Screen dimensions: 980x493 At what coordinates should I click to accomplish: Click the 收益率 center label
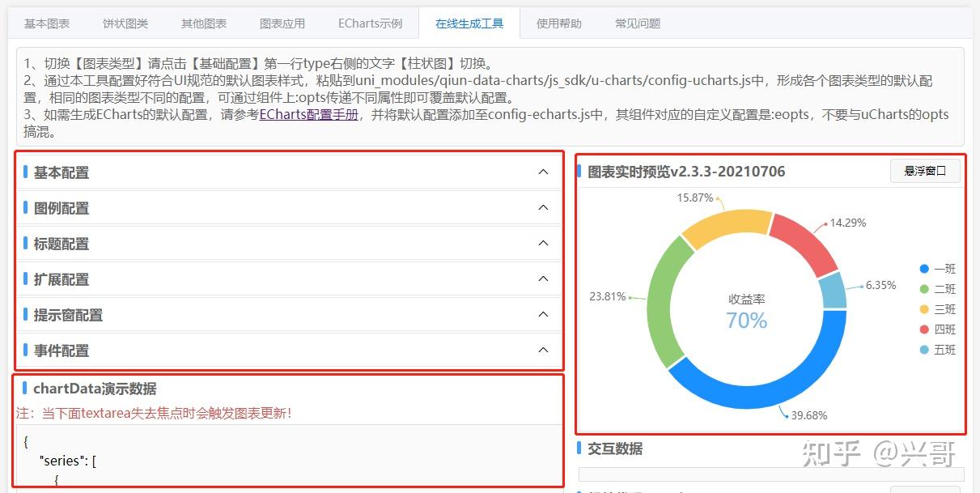point(746,299)
